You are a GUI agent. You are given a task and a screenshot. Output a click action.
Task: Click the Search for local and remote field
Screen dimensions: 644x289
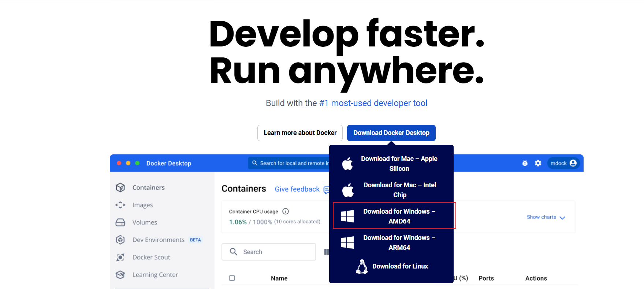click(x=289, y=163)
